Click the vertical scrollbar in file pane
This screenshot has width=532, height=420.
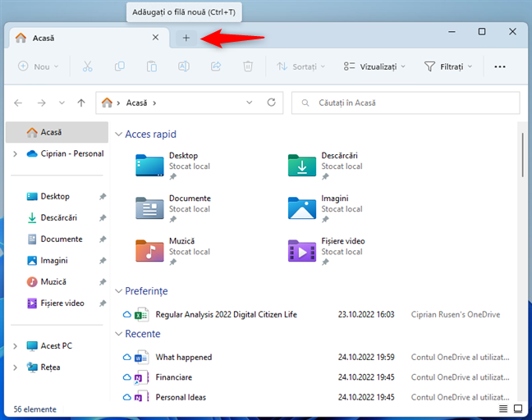point(522,154)
